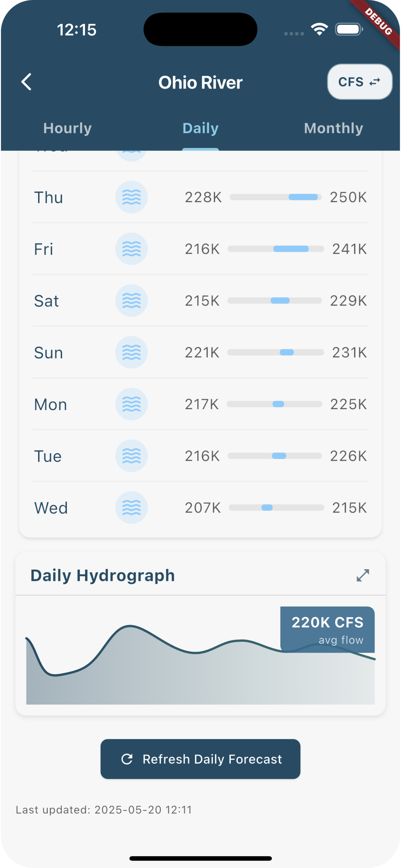401x868 pixels.
Task: Click Thu flow range bar
Action: point(276,197)
